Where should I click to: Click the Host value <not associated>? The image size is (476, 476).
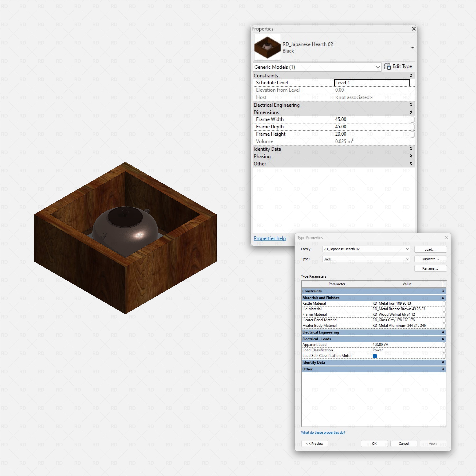pyautogui.click(x=372, y=97)
